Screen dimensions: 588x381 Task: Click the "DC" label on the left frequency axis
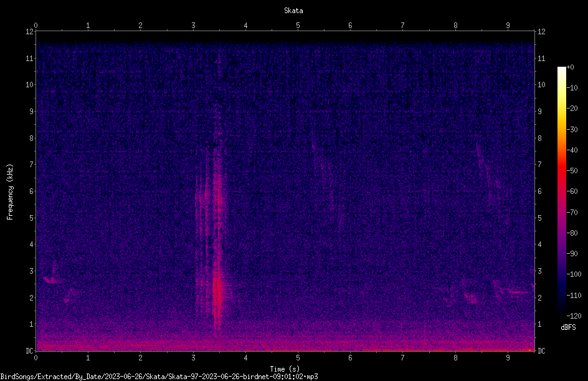(x=29, y=351)
